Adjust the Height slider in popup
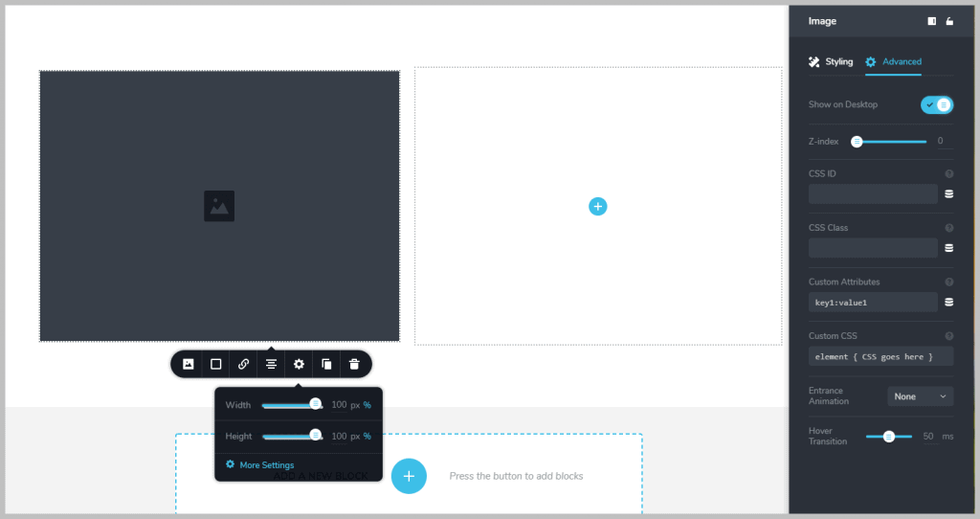 click(292, 436)
